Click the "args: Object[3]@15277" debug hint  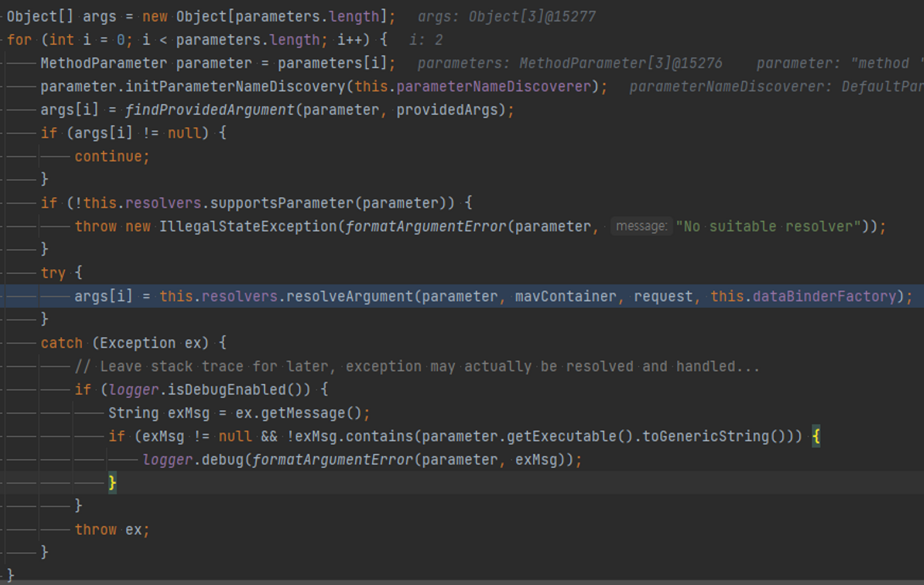pyautogui.click(x=506, y=17)
